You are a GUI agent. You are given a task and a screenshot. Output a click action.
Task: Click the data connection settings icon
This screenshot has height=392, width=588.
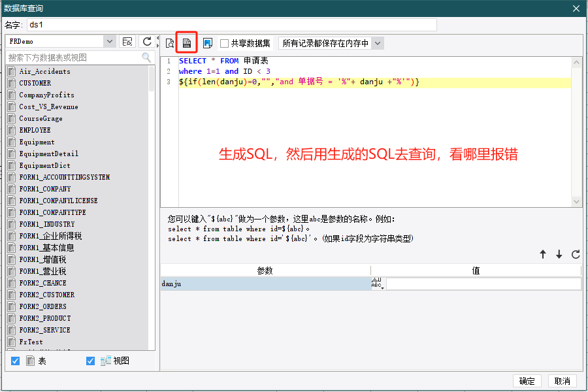127,41
